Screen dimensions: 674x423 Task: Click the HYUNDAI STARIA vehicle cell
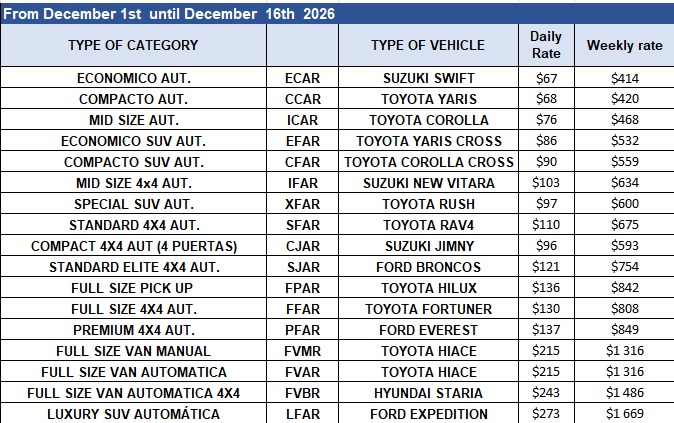(428, 393)
